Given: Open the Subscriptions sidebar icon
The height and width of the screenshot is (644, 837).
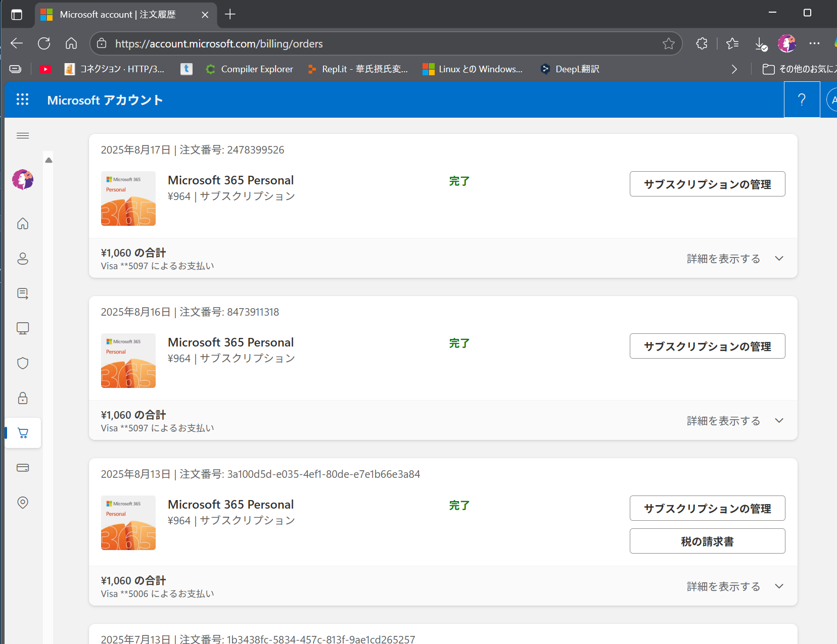Looking at the screenshot, I should click(23, 293).
